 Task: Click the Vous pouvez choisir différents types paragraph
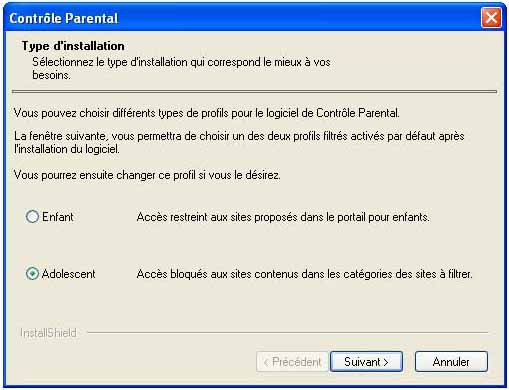click(x=207, y=113)
